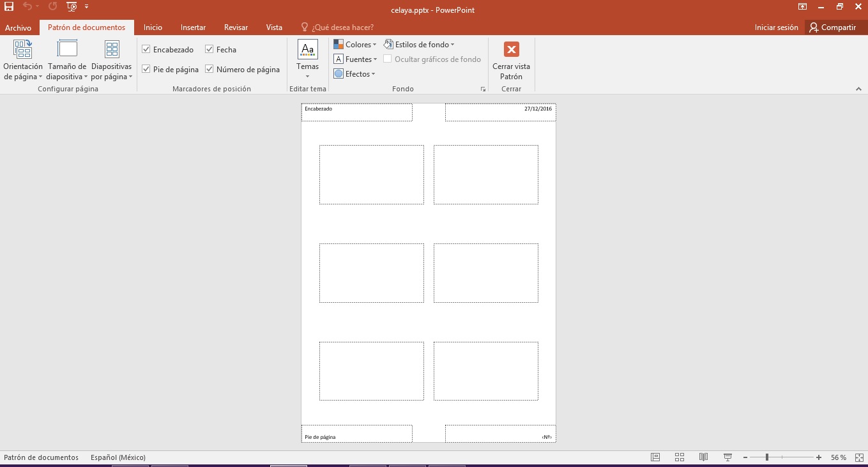This screenshot has width=868, height=467.
Task: Open the Orientación de página menu
Action: click(23, 61)
